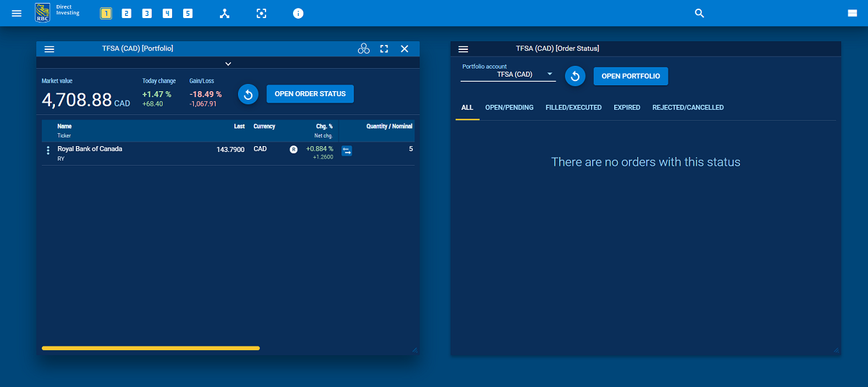Click the Order Status window resize corner handle
The width and height of the screenshot is (868, 387).
click(836, 350)
